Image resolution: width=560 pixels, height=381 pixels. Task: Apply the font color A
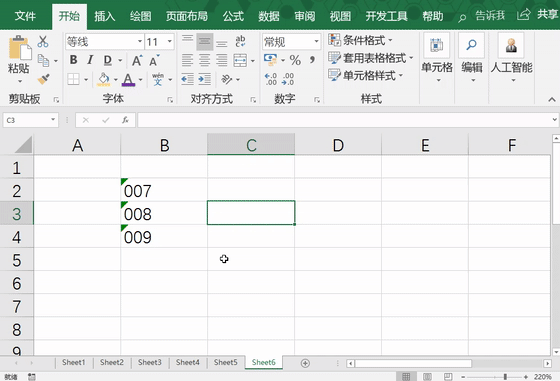128,80
